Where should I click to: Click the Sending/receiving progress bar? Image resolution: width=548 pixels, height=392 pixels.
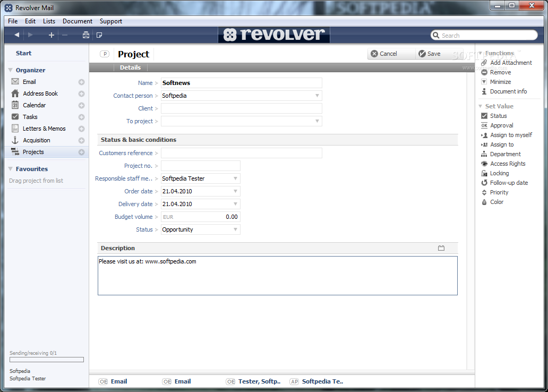coord(47,360)
